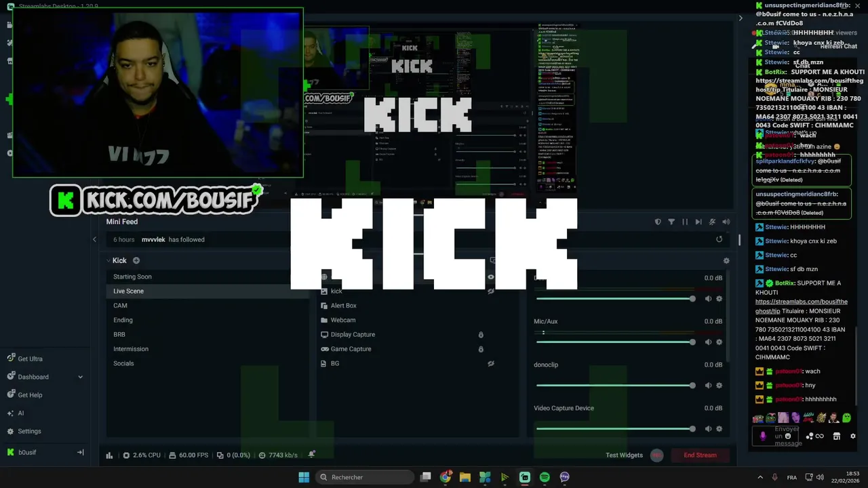Adjust the donoclip volume slider
868x488 pixels.
tap(614, 385)
